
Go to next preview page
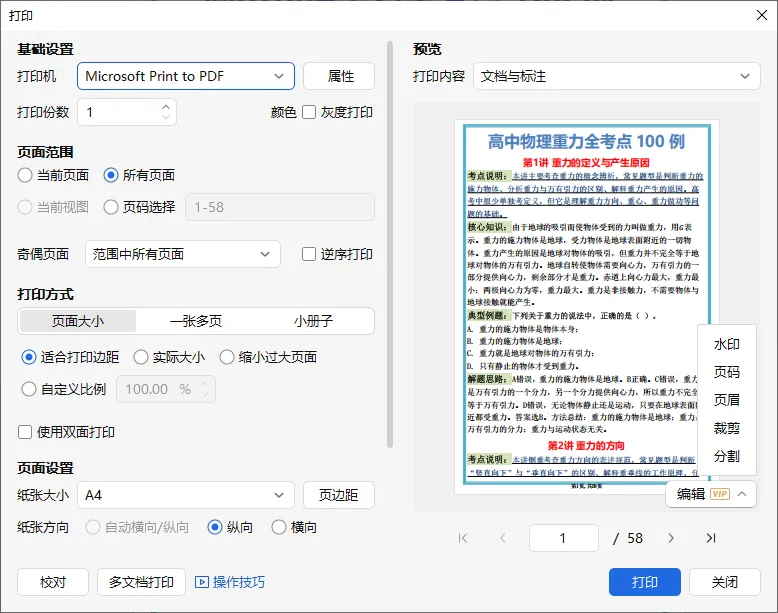pyautogui.click(x=671, y=538)
